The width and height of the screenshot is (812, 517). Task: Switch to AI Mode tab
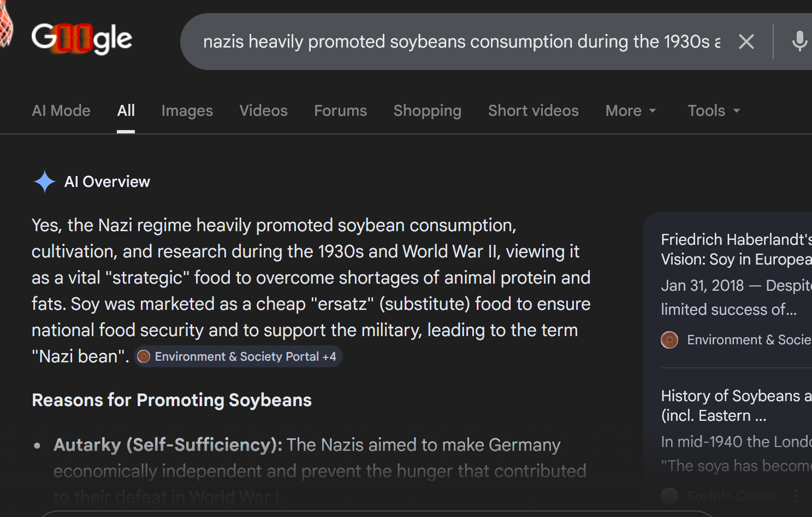[x=61, y=111]
